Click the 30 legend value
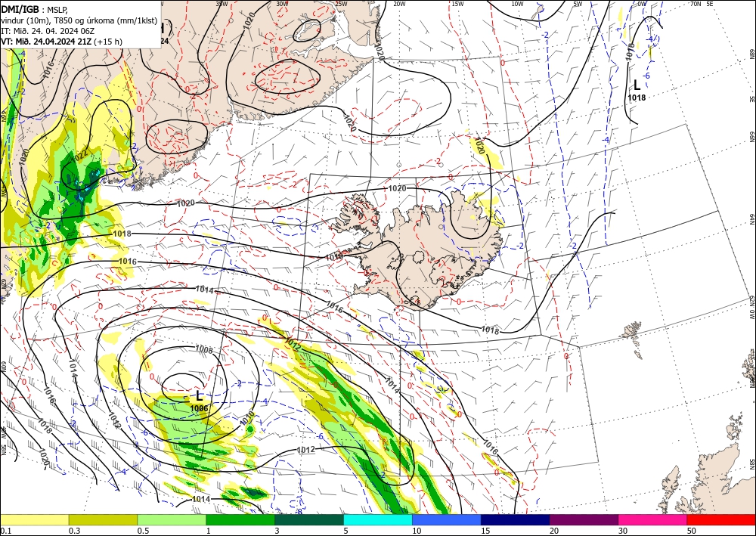The image size is (756, 536). [x=624, y=531]
